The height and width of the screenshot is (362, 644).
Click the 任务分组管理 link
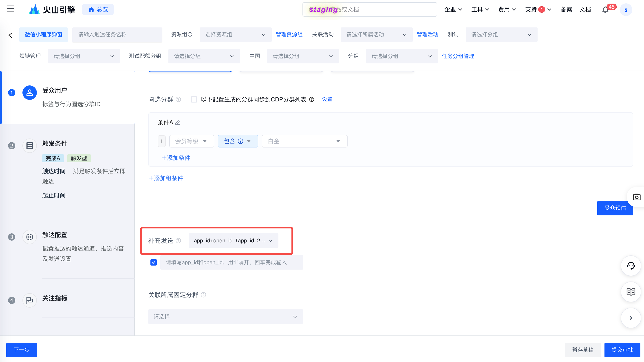tap(458, 56)
